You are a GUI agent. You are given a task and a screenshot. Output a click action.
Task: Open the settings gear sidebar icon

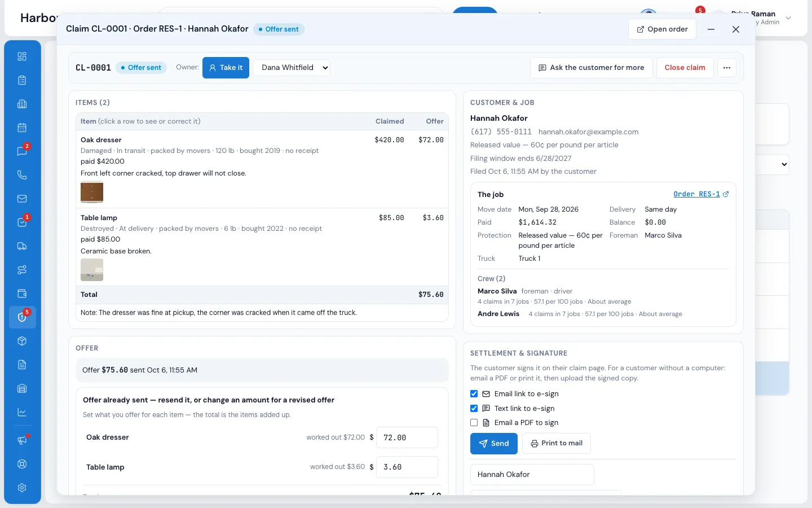22,488
